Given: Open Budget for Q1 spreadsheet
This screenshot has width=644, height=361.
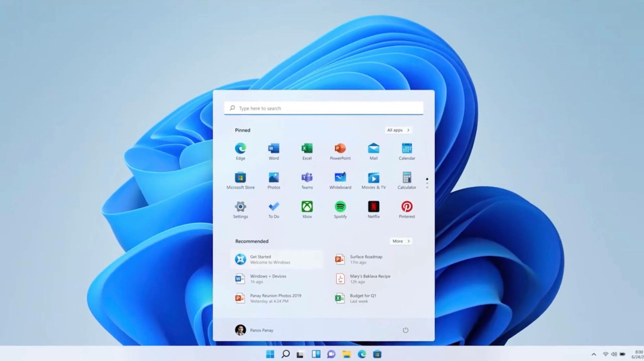Looking at the screenshot, I should 363,298.
